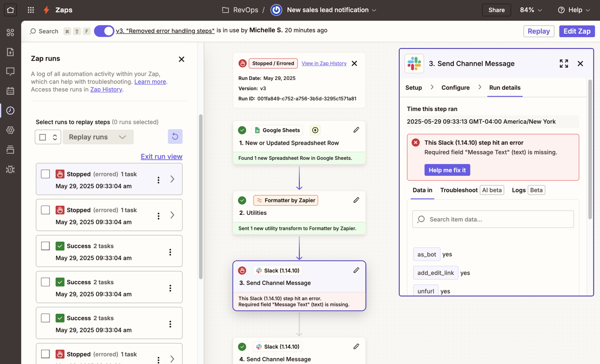Viewport: 600px width, 364px height.
Task: Expand the Zap name dropdown chevron
Action: click(x=374, y=10)
